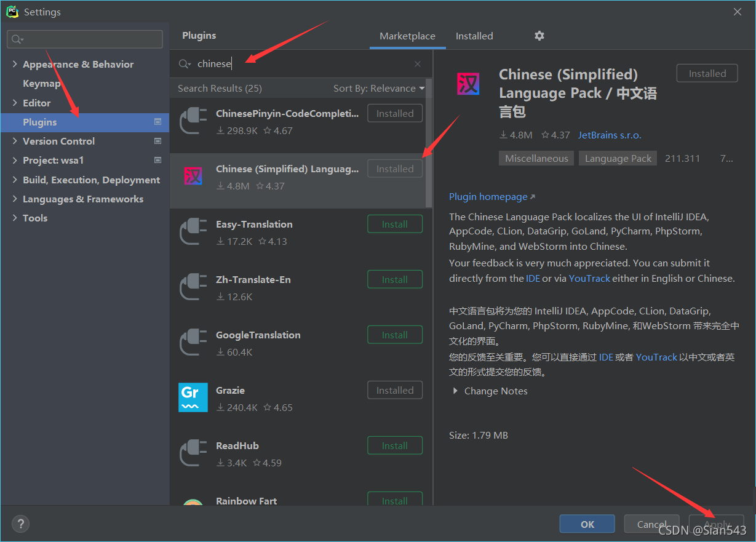The image size is (756, 542).
Task: Click the Chinese Language Pack icon in list
Action: point(193,176)
